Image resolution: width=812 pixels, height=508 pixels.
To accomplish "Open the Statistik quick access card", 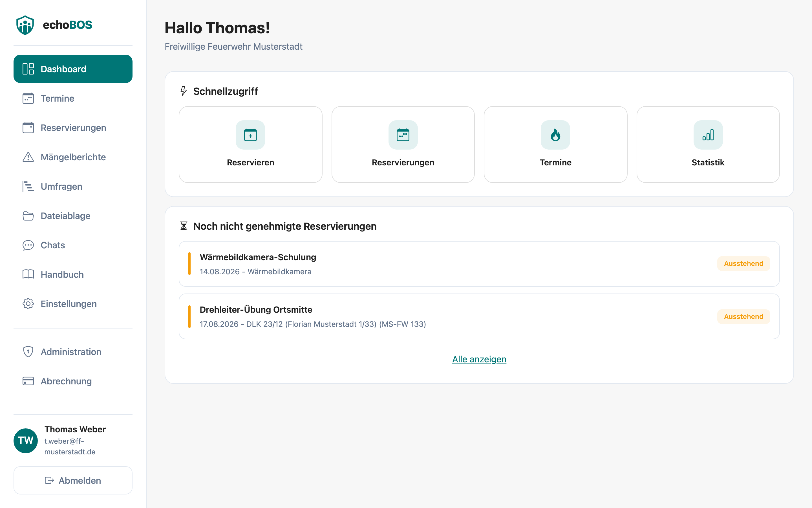I will coord(708,144).
